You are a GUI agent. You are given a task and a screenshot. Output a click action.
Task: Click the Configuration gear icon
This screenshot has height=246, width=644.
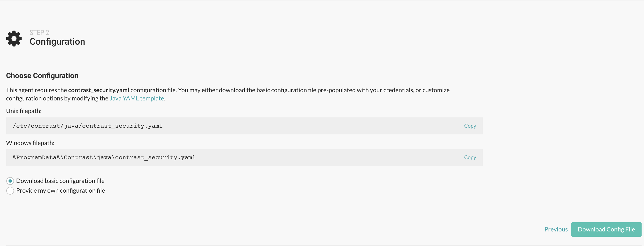click(x=14, y=39)
